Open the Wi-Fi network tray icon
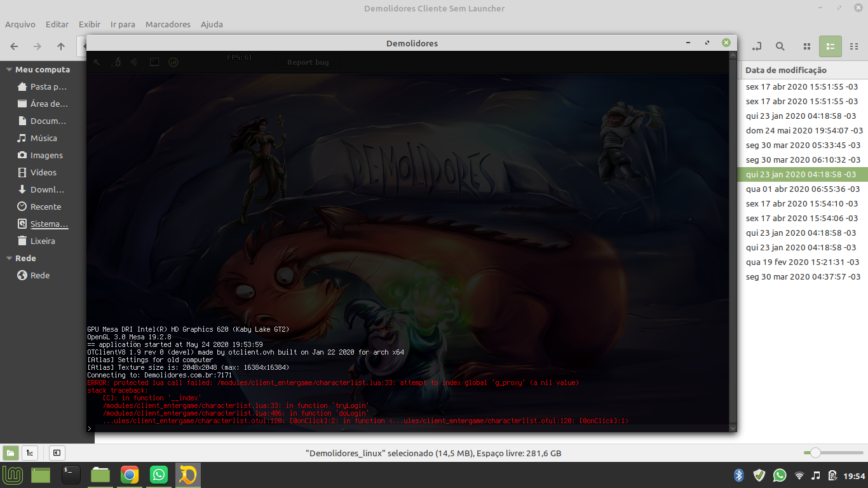Screen dimensions: 868x488 point(799,475)
